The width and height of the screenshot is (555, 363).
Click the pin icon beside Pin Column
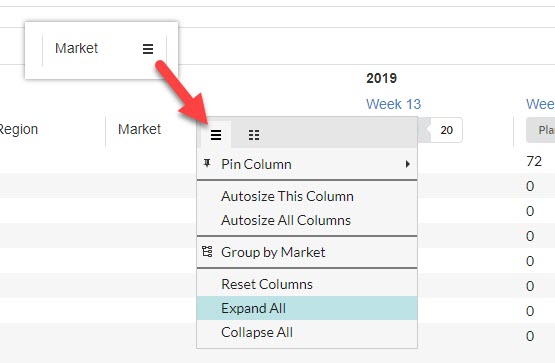(x=207, y=163)
